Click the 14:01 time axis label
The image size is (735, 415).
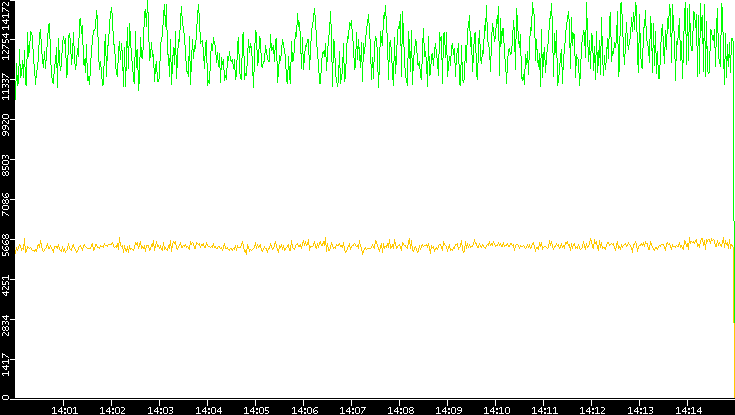(64, 411)
